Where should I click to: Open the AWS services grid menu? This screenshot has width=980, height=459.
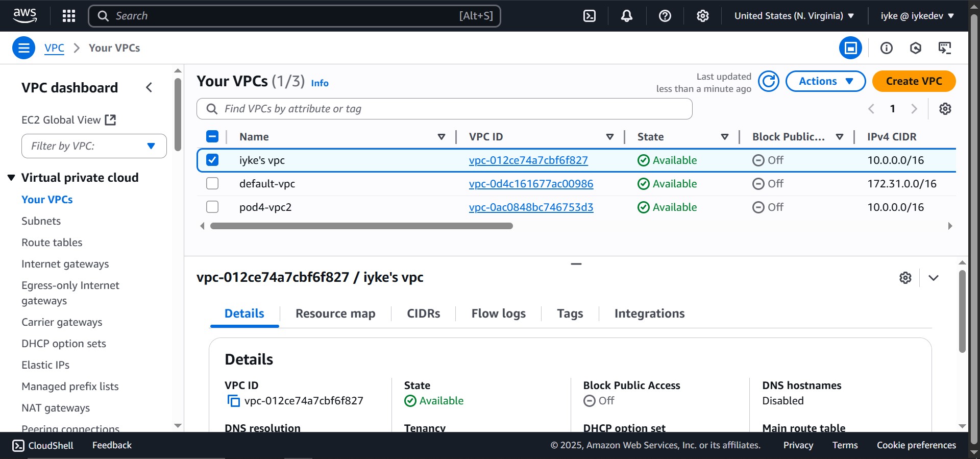pyautogui.click(x=69, y=16)
